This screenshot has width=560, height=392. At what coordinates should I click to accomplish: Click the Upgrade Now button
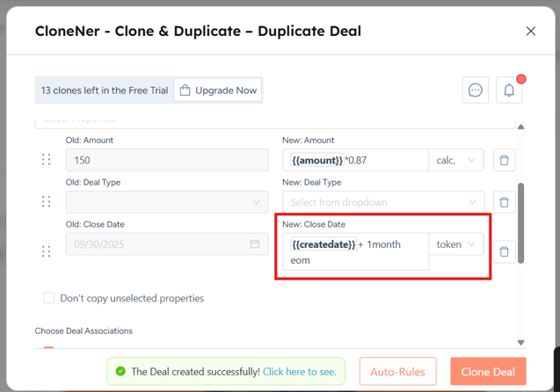[218, 91]
